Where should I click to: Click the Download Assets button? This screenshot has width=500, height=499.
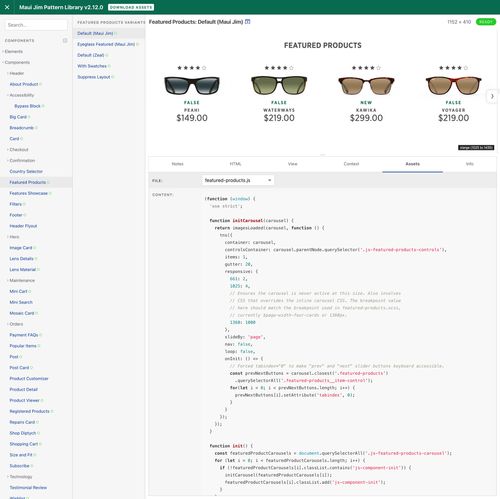click(x=131, y=7)
